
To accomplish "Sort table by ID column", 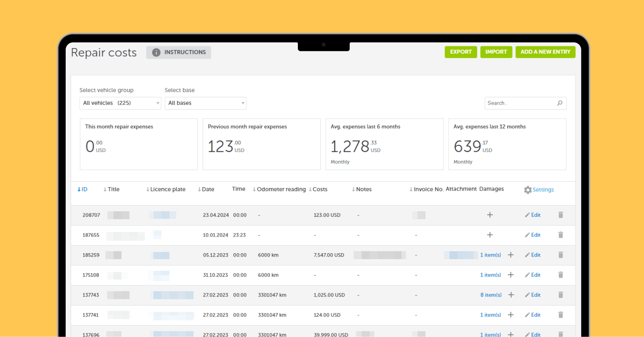I will point(83,190).
